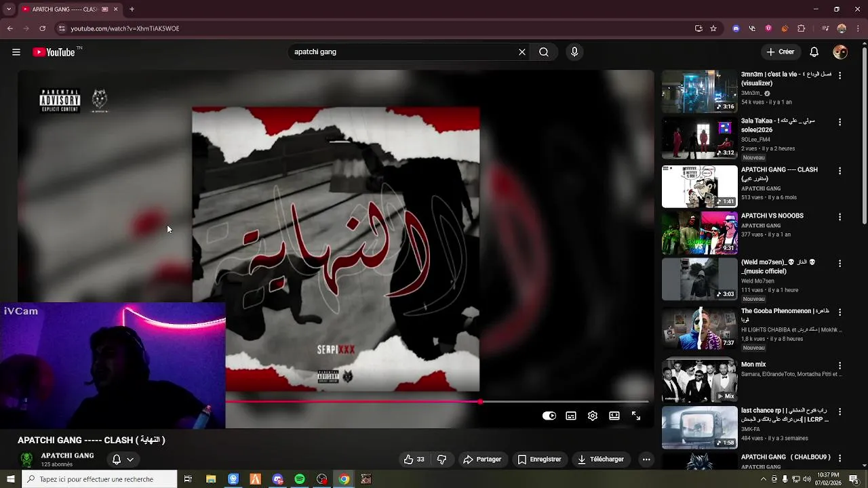This screenshot has height=488, width=868.
Task: Run search with the magnifier button
Action: [x=544, y=52]
